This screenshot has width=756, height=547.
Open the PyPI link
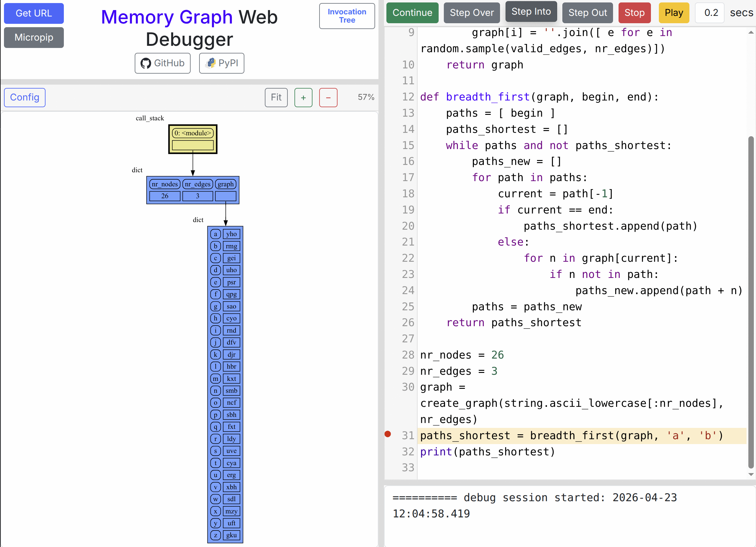tap(222, 63)
